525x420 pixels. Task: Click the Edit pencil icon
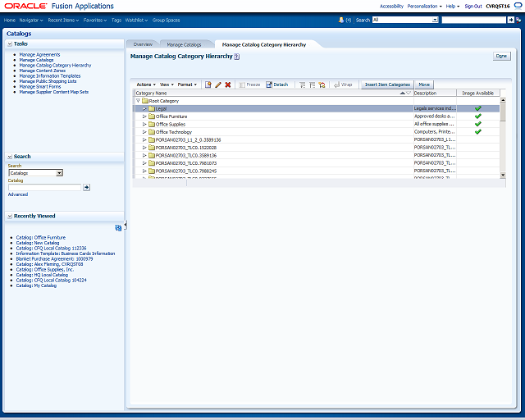click(218, 84)
